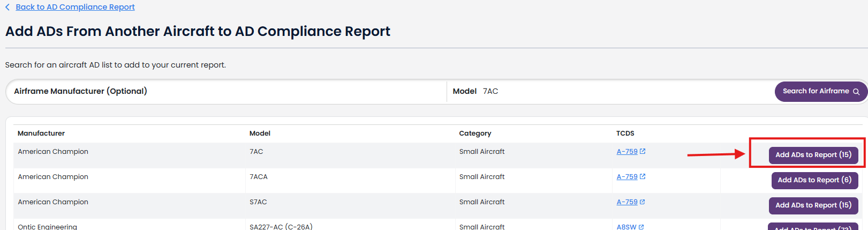Open TCDS A-759 link for model 7AC
Screen dimensions: 868x230
627,152
